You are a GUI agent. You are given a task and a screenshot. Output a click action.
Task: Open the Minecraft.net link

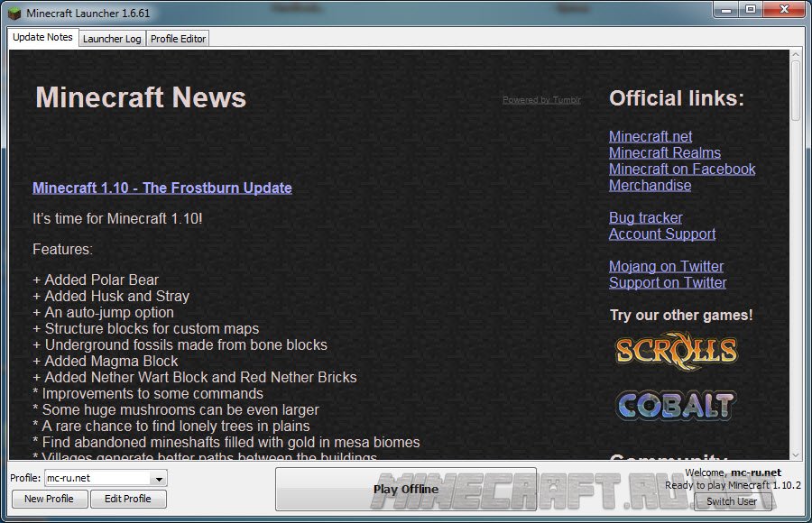coord(651,136)
